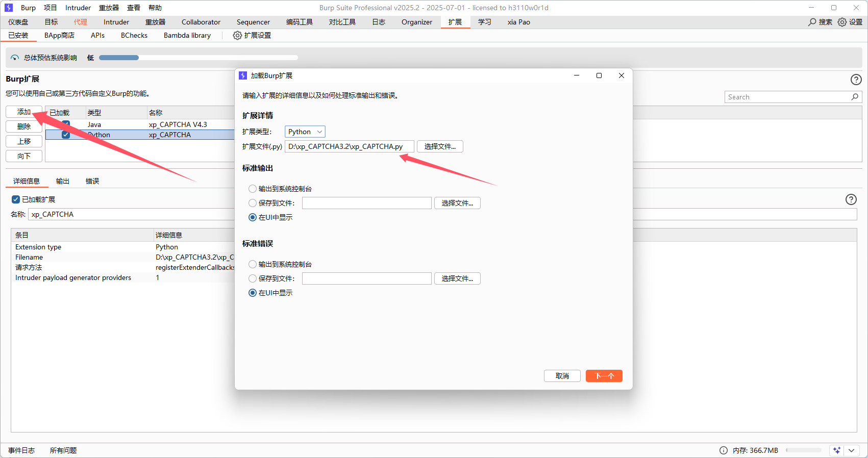Click the extension file path input field
868x458 pixels.
point(349,146)
